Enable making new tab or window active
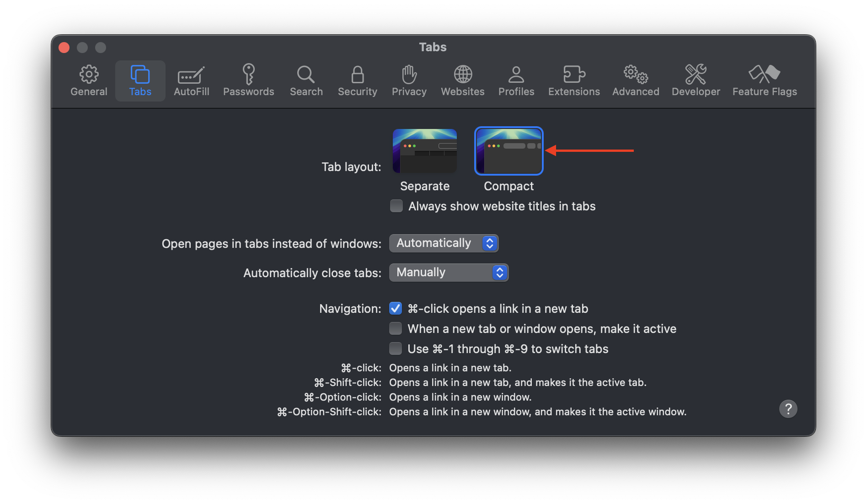 pos(396,328)
